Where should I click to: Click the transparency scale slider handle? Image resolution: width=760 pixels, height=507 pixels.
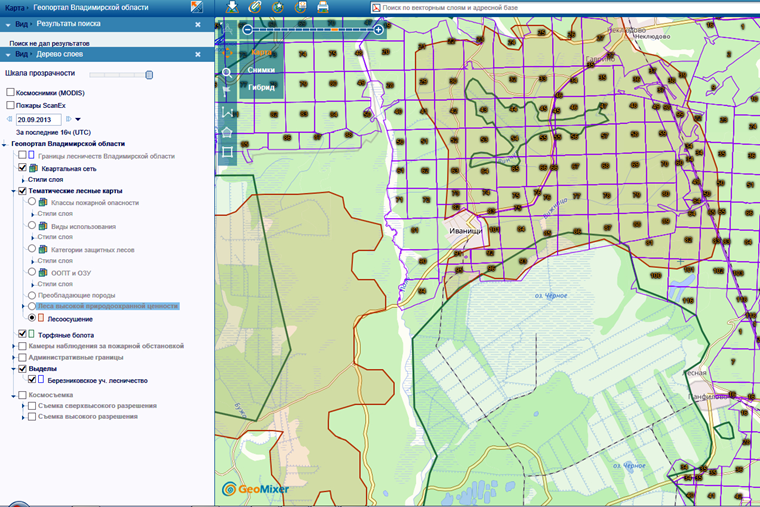[149, 74]
